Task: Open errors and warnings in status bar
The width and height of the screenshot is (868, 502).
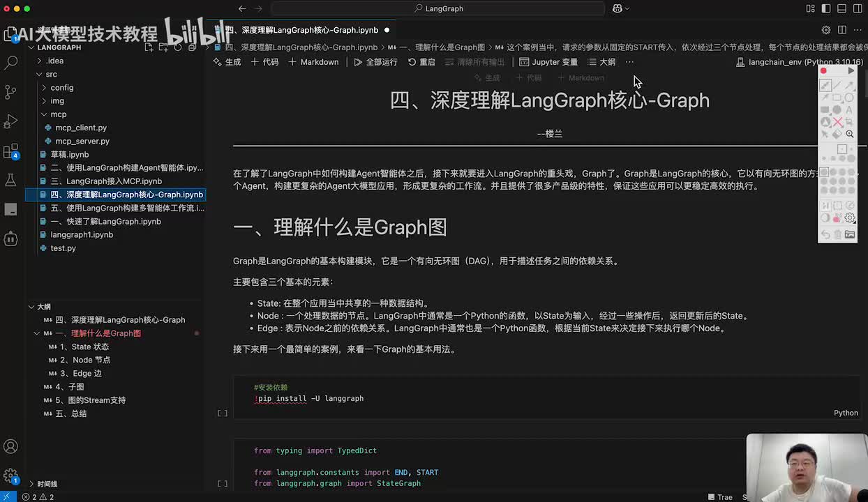Action: [x=37, y=497]
